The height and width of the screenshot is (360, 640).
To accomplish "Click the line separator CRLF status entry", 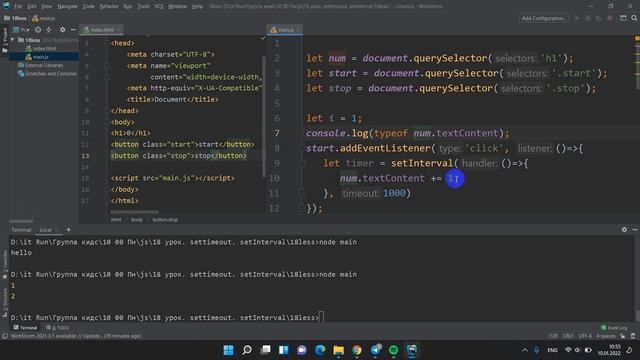I will (x=568, y=336).
